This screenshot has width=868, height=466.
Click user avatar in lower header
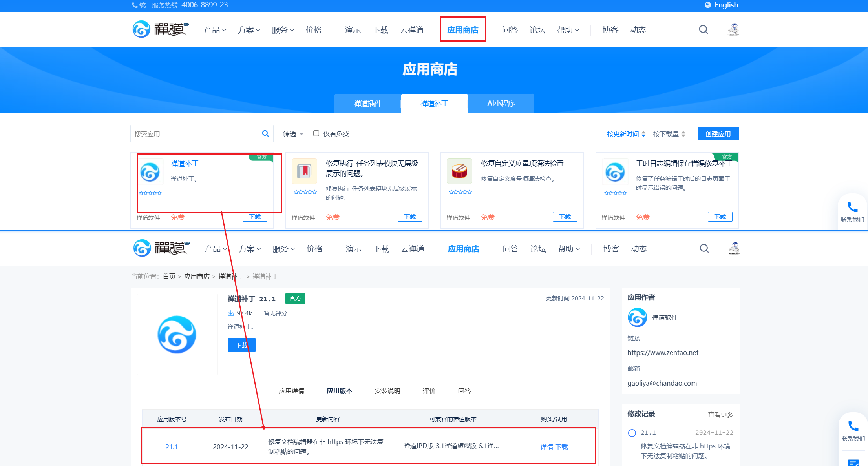(x=734, y=248)
